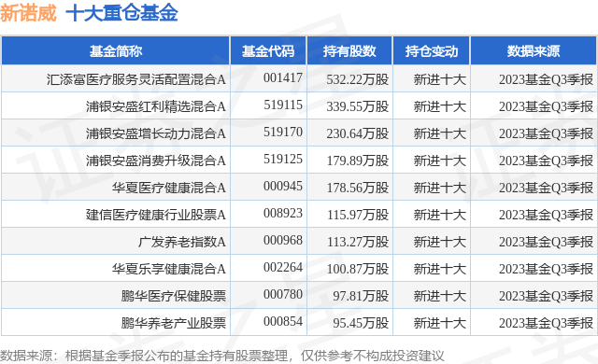The width and height of the screenshot is (598, 364).
Task: Select the 532.22万股 holdings cell
Action: (x=357, y=79)
